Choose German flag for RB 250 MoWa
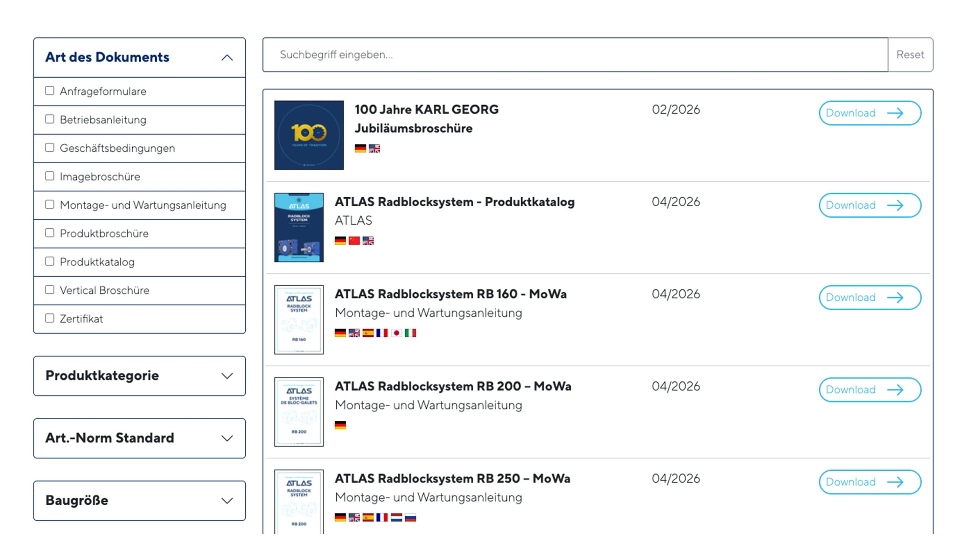Image resolution: width=980 pixels, height=542 pixels. pyautogui.click(x=340, y=517)
